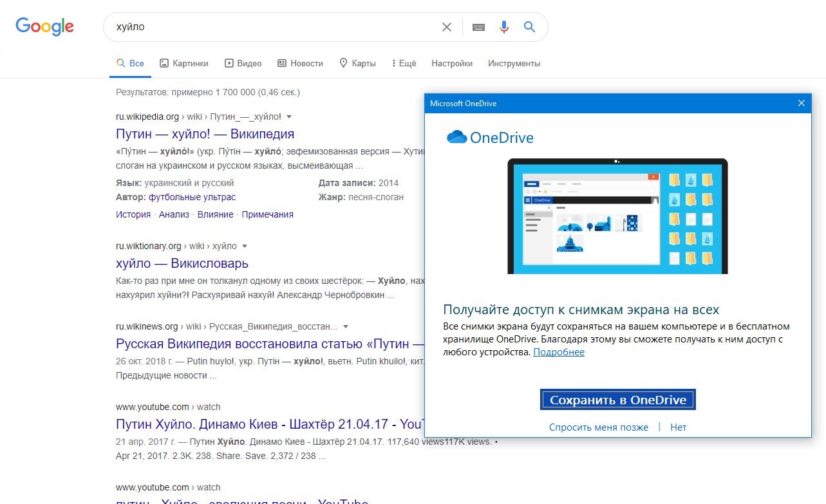The height and width of the screenshot is (504, 826).
Task: Submit search with magnifying glass icon
Action: 530,27
